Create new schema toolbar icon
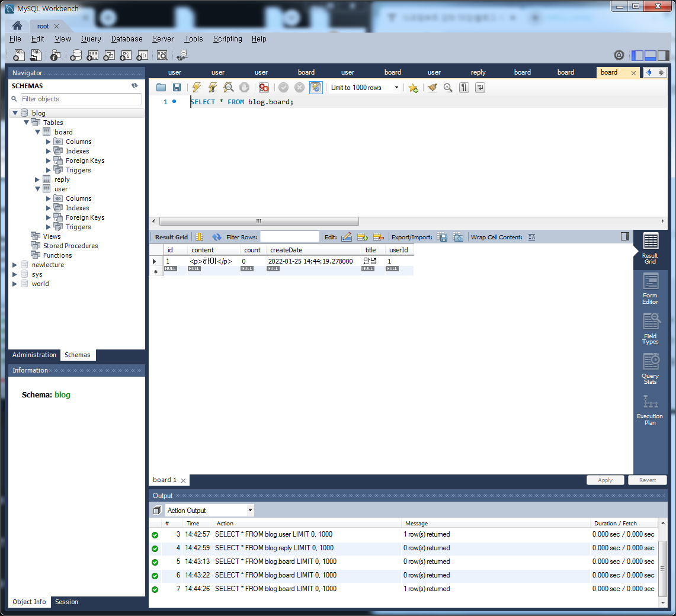Image resolution: width=676 pixels, height=616 pixels. click(76, 55)
